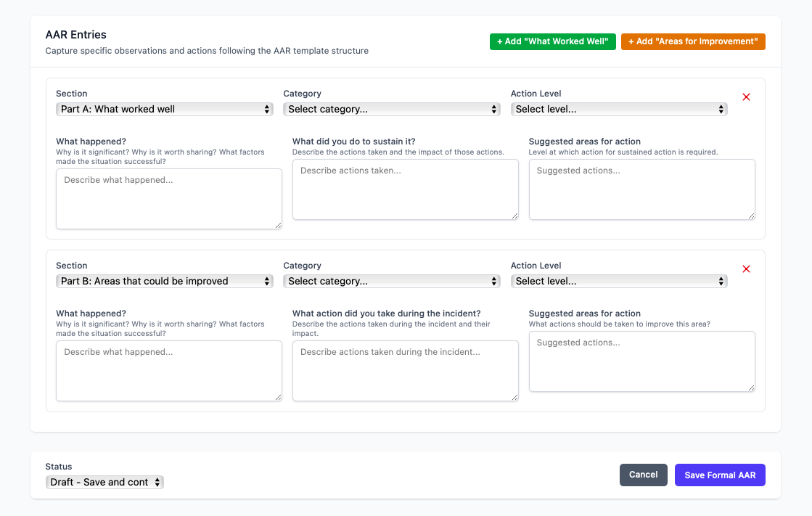
Task: Click the What happened field in Part B
Action: [168, 370]
